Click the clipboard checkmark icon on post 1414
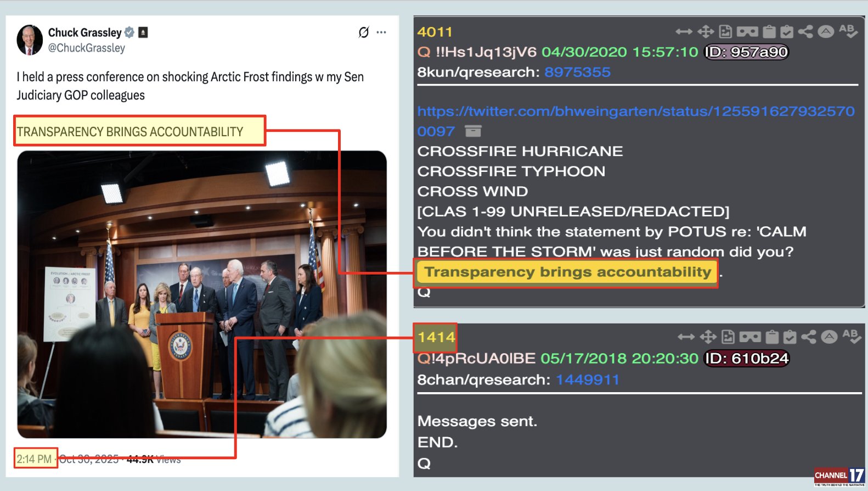 point(790,337)
